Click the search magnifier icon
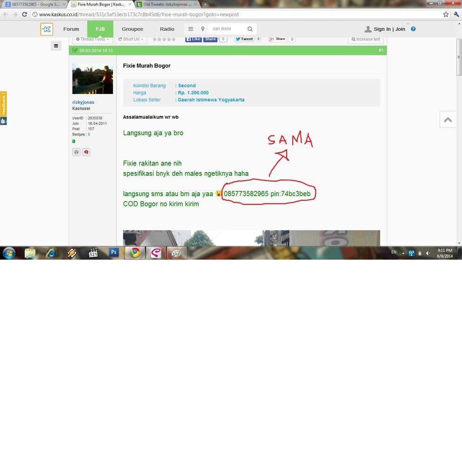 click(x=250, y=29)
